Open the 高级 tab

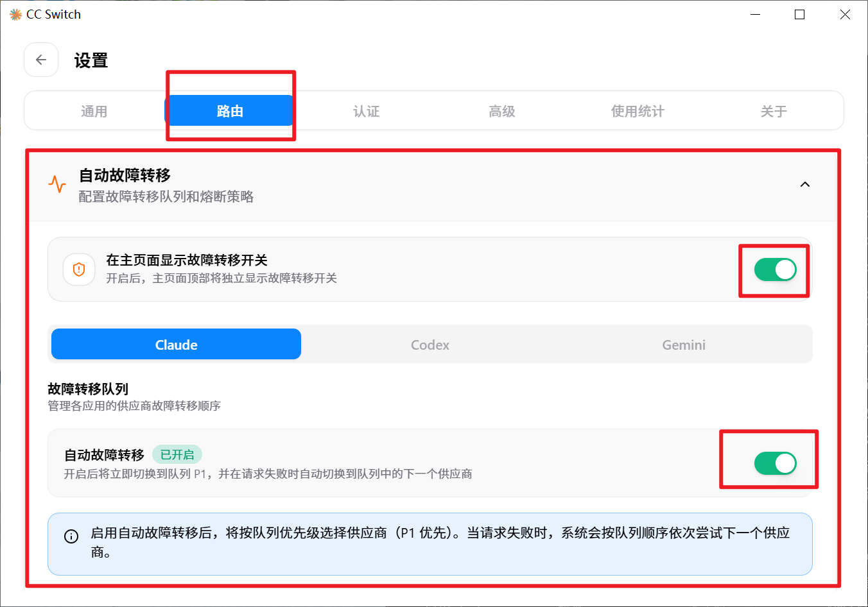click(502, 111)
